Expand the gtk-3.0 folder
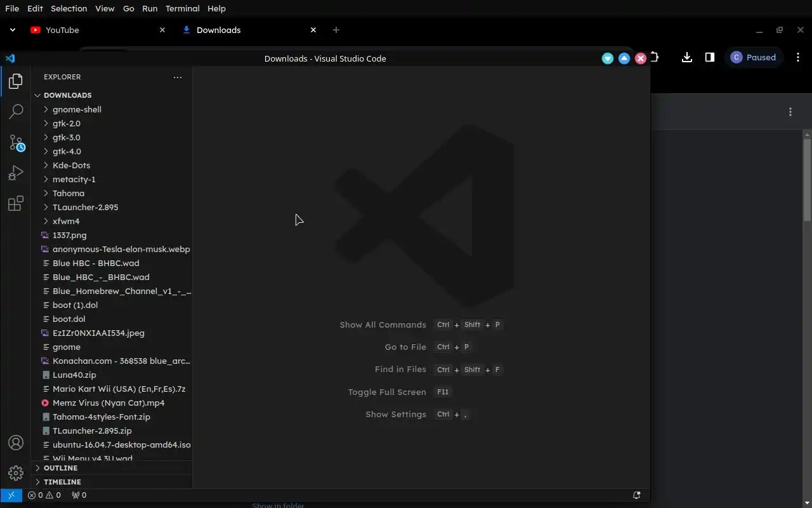Viewport: 812px width, 508px height. point(112,137)
